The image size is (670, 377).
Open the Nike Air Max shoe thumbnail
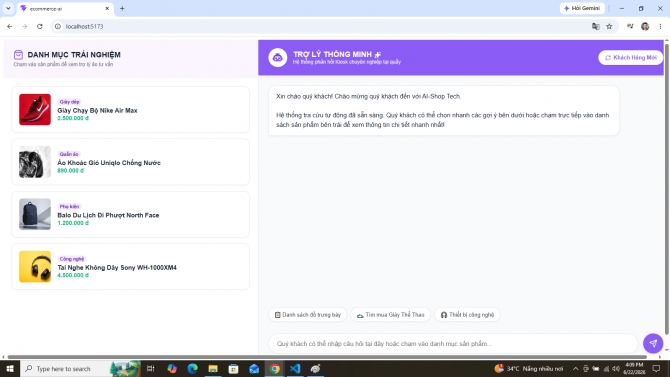(35, 109)
